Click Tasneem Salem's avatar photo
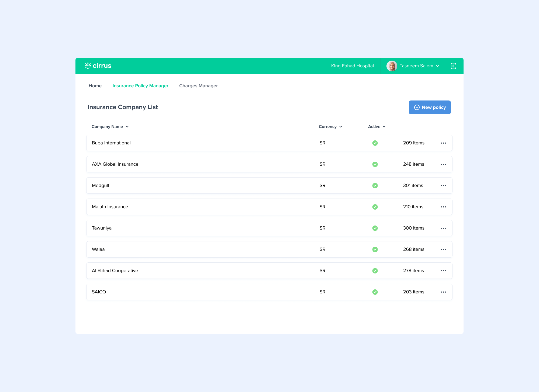Screen dimensions: 539x392 392,66
